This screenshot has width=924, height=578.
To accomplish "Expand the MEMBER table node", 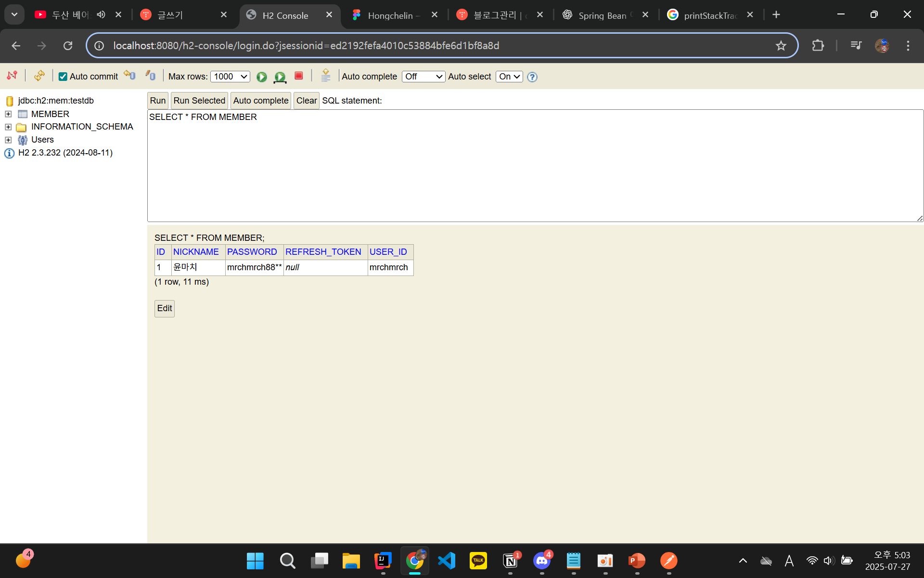I will tap(8, 114).
